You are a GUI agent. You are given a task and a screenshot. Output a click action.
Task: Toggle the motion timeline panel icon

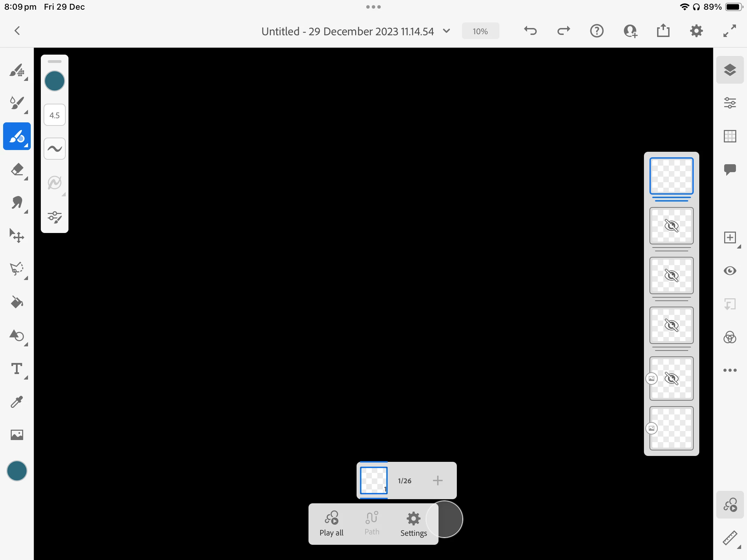(730, 505)
